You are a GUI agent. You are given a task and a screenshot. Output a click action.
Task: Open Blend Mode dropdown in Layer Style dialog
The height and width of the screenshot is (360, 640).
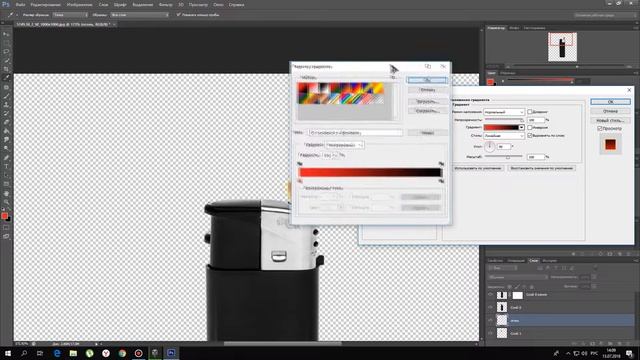tap(504, 112)
